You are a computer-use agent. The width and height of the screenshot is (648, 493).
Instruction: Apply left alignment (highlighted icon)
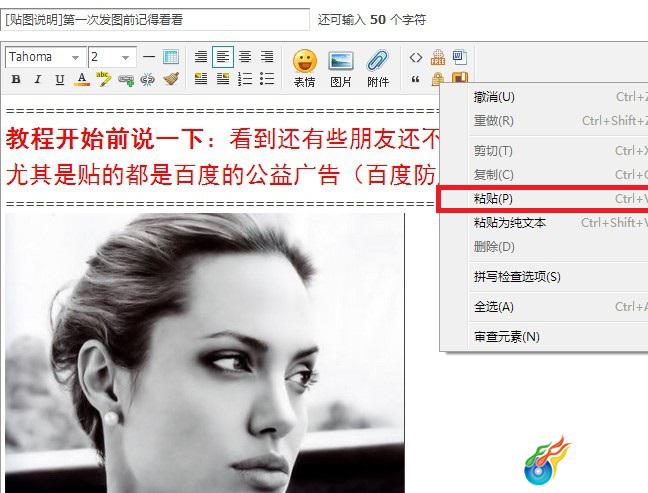click(x=223, y=57)
